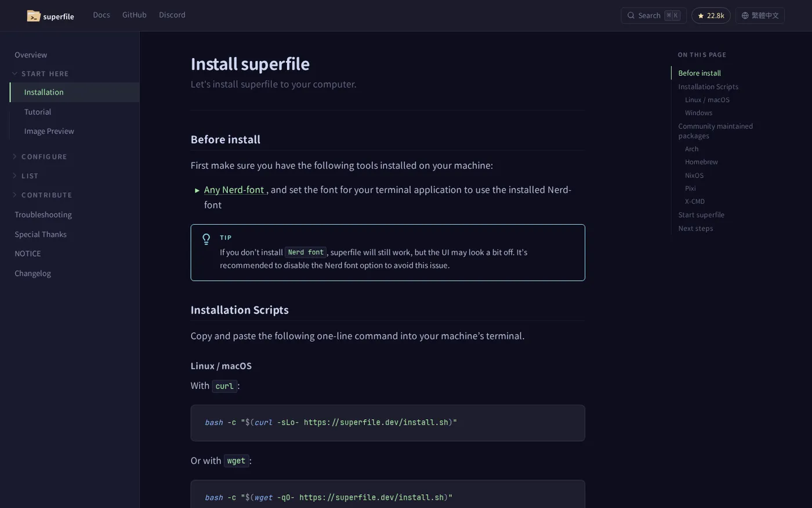812x508 pixels.
Task: Click the magnifier icon in the search box
Action: pyautogui.click(x=631, y=16)
